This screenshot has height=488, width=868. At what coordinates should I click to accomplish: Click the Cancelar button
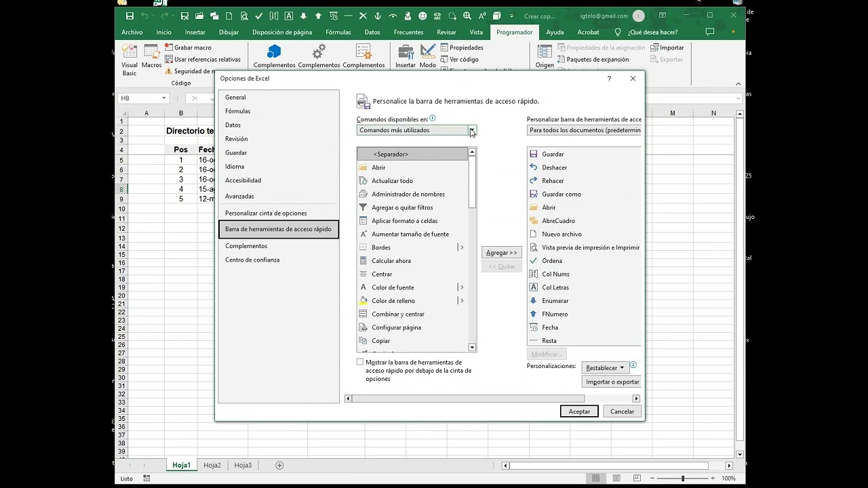click(x=622, y=411)
